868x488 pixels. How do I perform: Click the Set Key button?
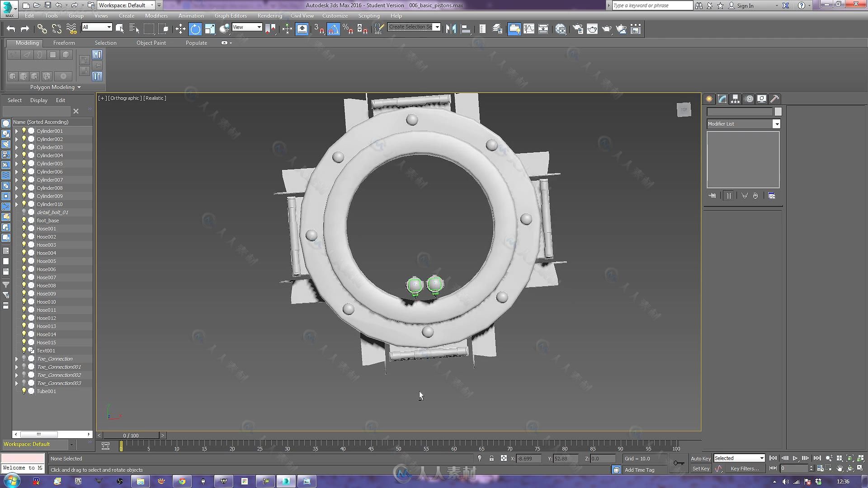tap(701, 469)
